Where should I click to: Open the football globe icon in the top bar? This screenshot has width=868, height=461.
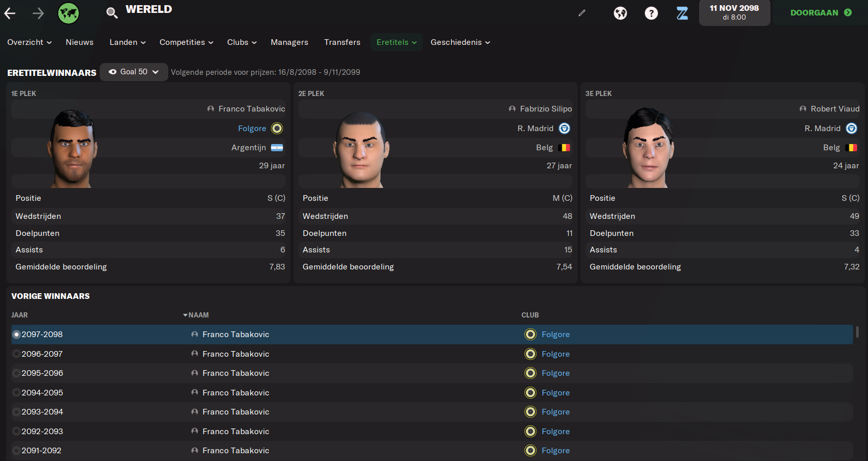coord(620,13)
